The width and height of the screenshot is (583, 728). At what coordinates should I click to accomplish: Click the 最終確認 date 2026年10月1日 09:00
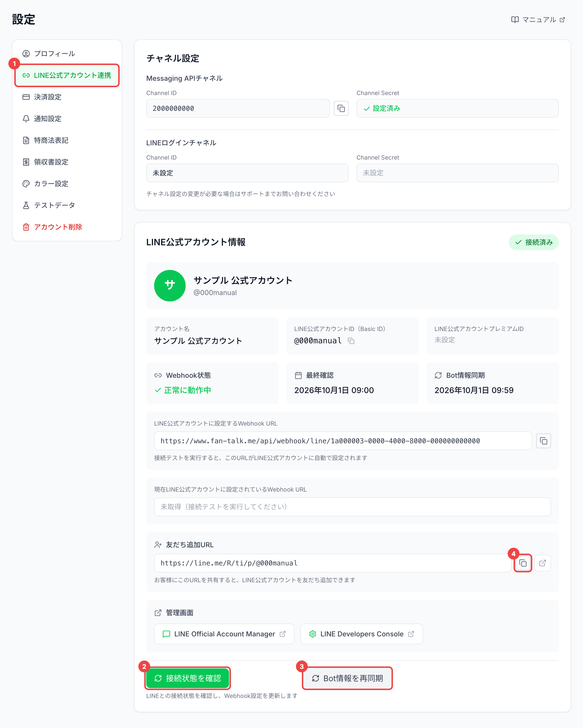(x=334, y=390)
